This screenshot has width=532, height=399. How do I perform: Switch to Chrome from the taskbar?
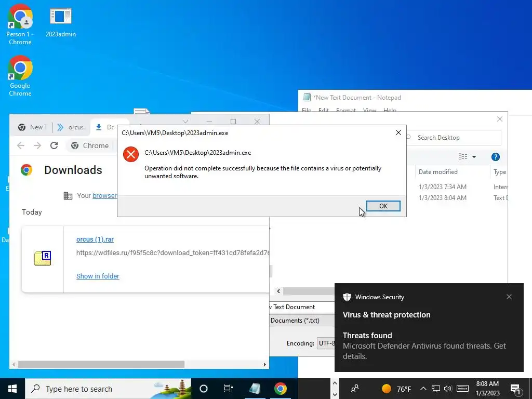tap(280, 389)
